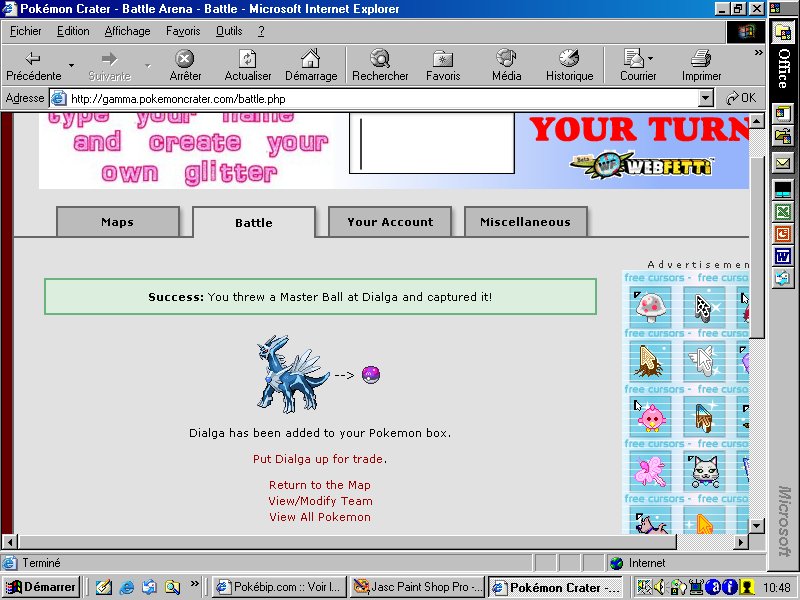Open the Précédente history dropdown arrow
Screen dimensions: 800x600
point(71,66)
